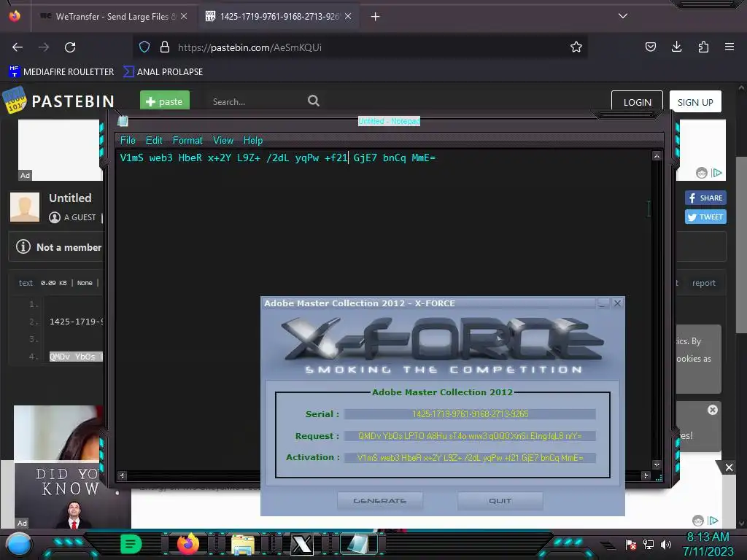Click the guest avatar image
The height and width of the screenshot is (560, 747).
click(25, 207)
